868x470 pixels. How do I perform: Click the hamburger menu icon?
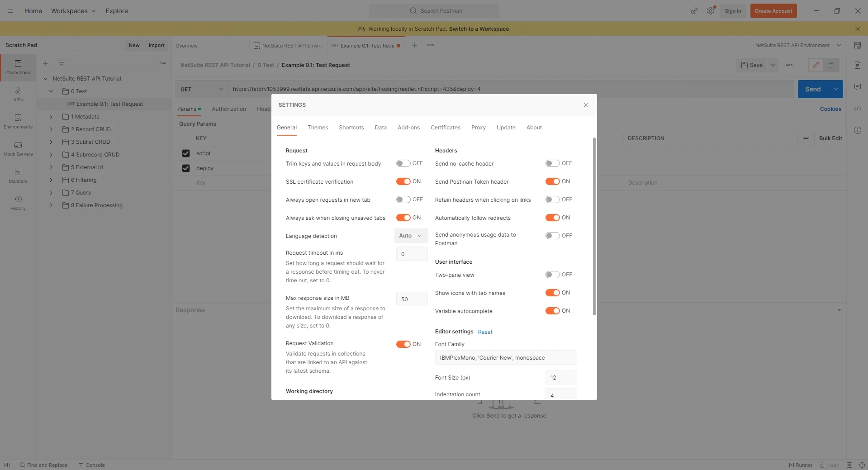coord(10,11)
